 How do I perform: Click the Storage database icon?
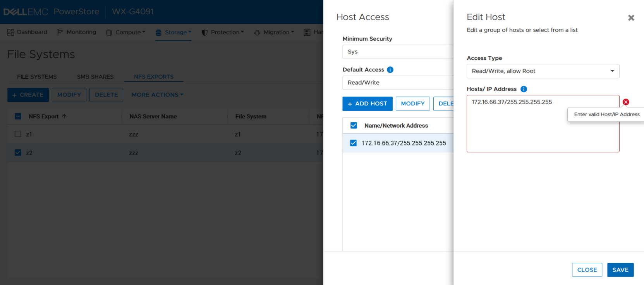pyautogui.click(x=158, y=33)
